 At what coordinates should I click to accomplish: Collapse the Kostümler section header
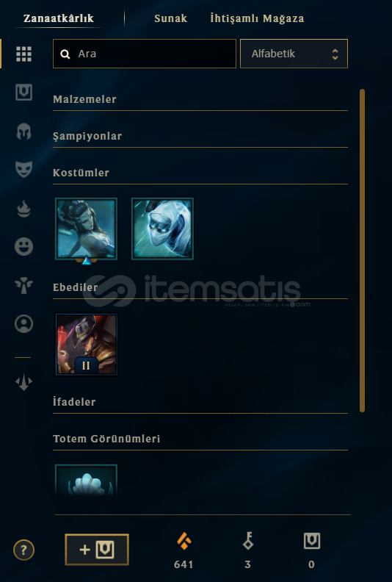click(200, 173)
